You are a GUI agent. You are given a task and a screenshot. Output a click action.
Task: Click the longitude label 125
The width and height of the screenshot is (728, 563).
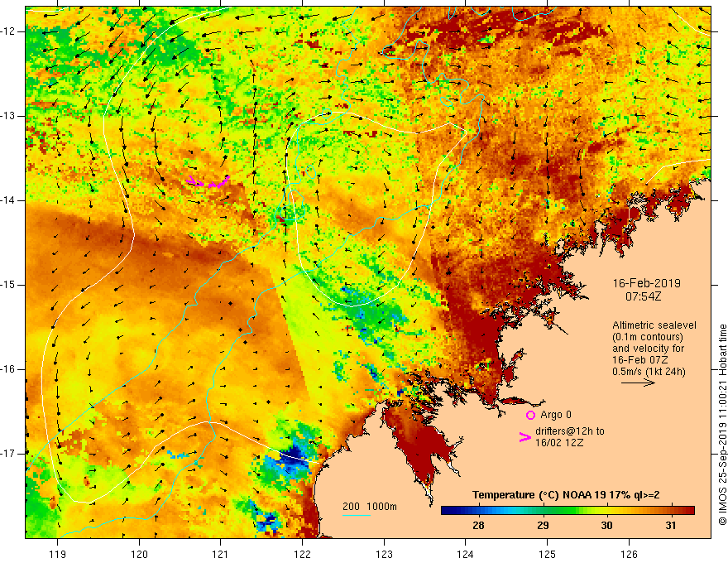548,554
